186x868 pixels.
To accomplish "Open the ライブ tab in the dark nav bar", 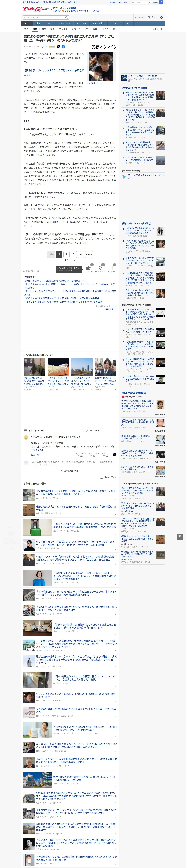I will (x=49, y=24).
